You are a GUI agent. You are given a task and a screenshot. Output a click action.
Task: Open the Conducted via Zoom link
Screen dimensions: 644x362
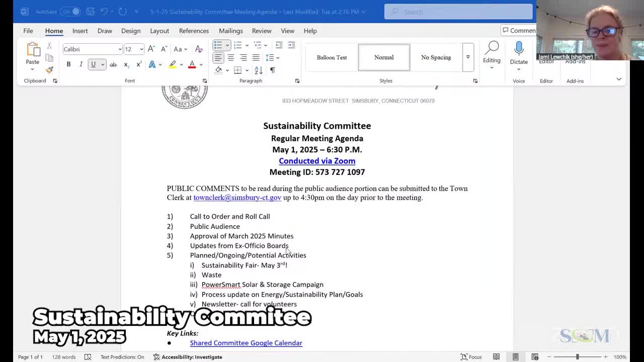(317, 161)
